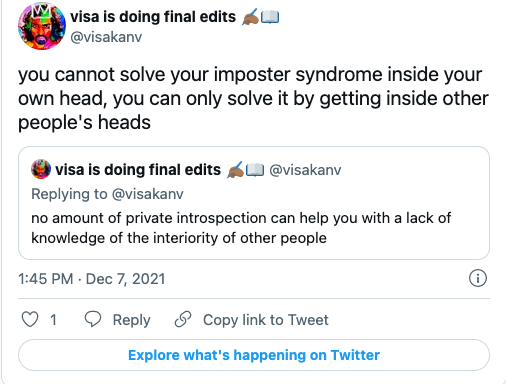Open quoted tweet about private introspection
Screen dimensions: 506x384
pos(254,203)
